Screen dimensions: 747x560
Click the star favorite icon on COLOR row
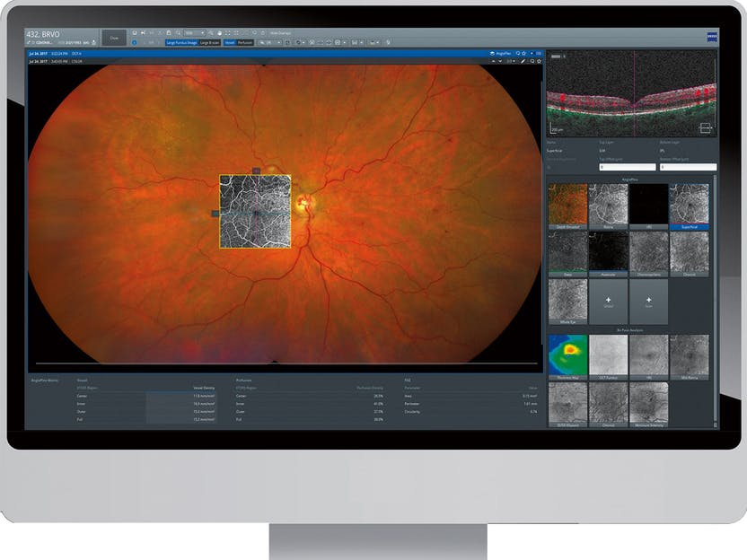[x=540, y=61]
